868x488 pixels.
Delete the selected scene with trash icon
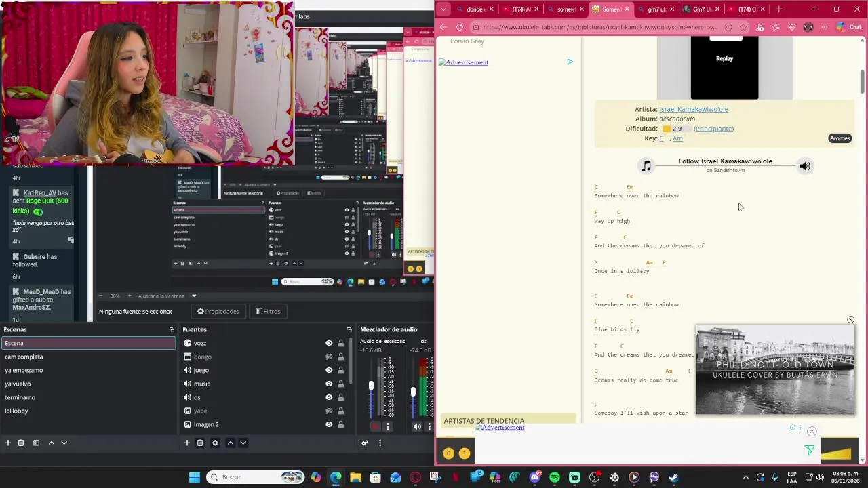[21, 443]
